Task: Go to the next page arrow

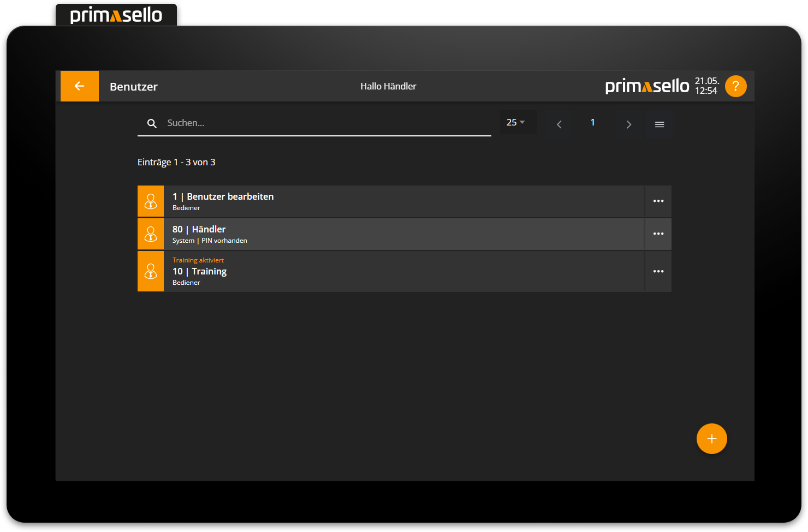Action: [x=628, y=124]
